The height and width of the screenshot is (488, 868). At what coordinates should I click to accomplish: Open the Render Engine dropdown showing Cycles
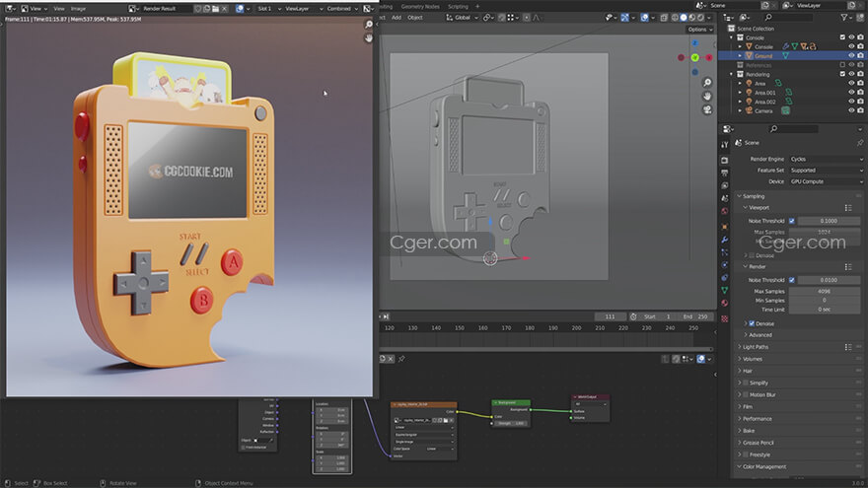[x=826, y=159]
